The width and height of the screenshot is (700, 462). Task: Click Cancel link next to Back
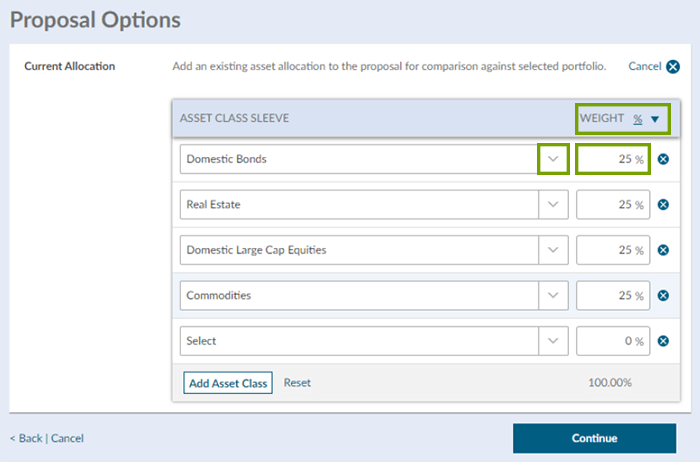pos(67,438)
